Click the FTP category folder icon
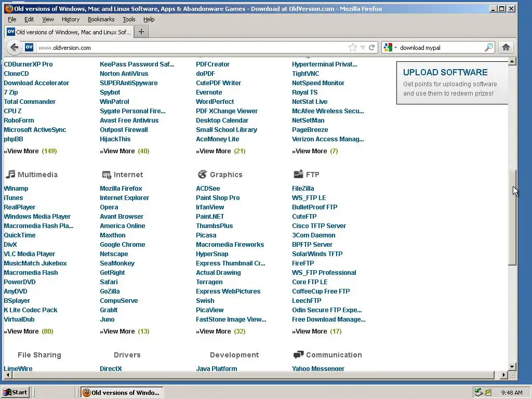 [x=298, y=175]
